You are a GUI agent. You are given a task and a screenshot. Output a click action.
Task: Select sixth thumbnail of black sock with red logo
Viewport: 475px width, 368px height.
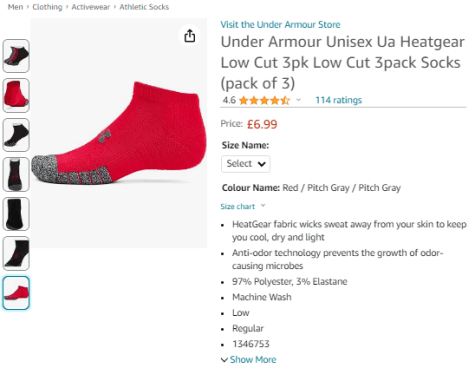(x=16, y=253)
